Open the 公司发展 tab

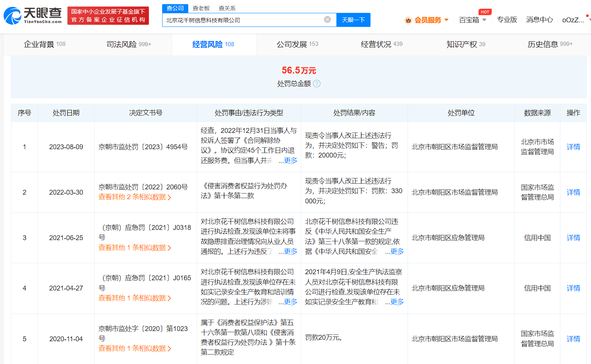[x=297, y=44]
